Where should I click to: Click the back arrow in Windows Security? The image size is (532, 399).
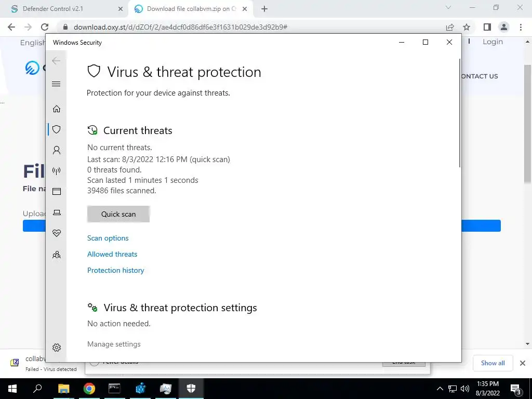tap(56, 61)
